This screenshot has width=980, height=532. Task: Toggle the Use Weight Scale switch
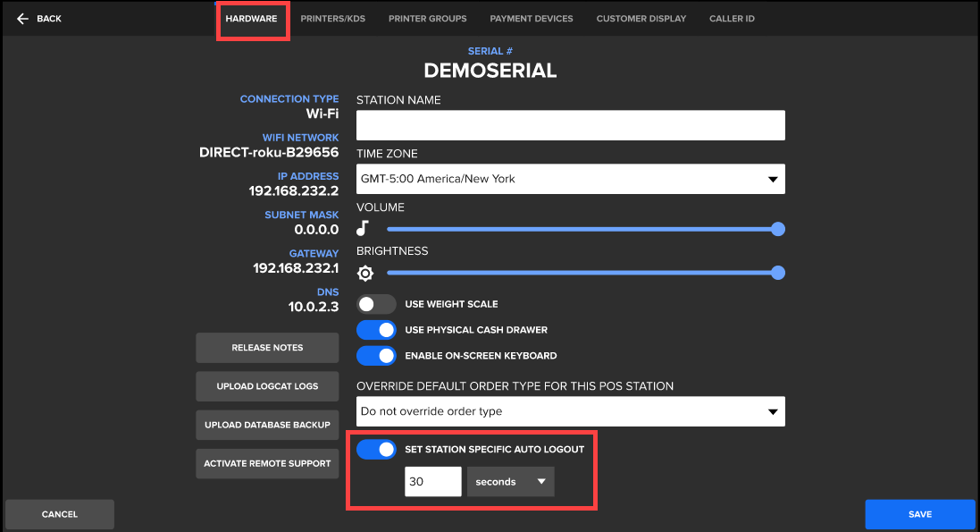(376, 304)
